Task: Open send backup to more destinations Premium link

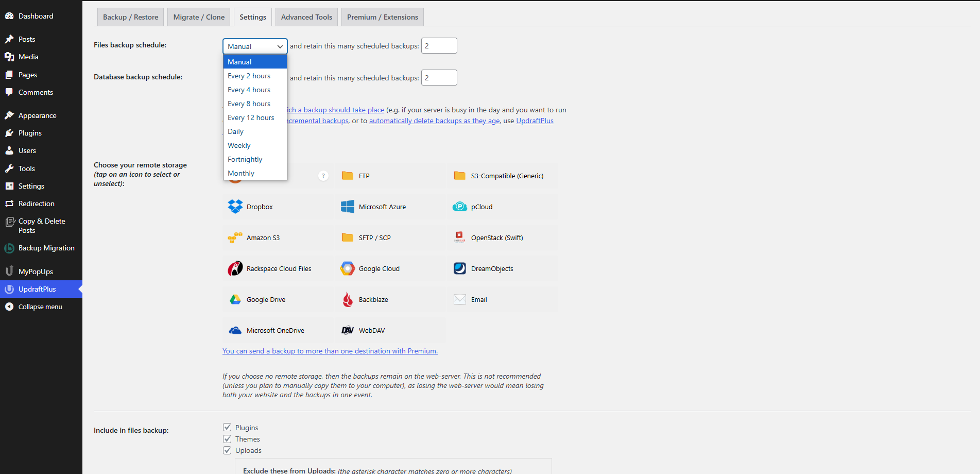Action: pos(330,351)
